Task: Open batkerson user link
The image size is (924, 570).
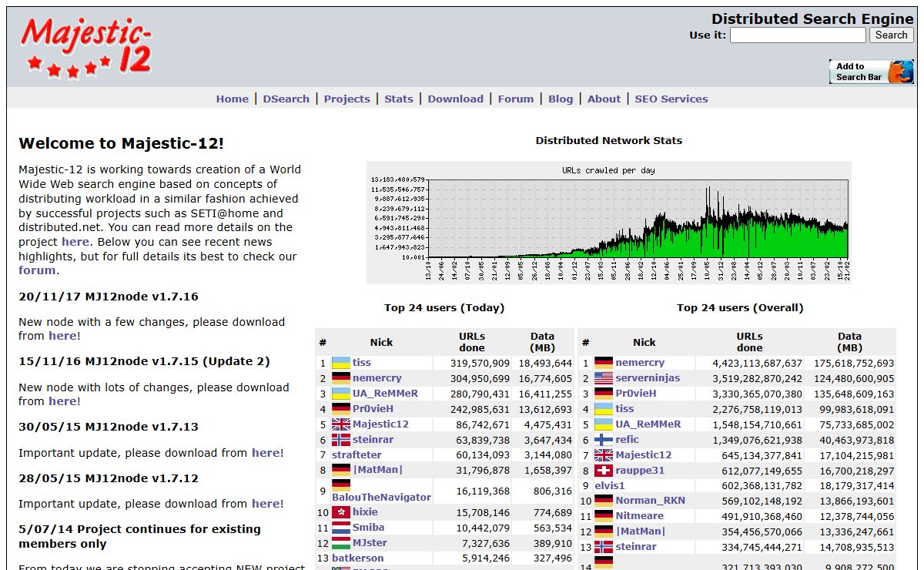Action: (357, 558)
